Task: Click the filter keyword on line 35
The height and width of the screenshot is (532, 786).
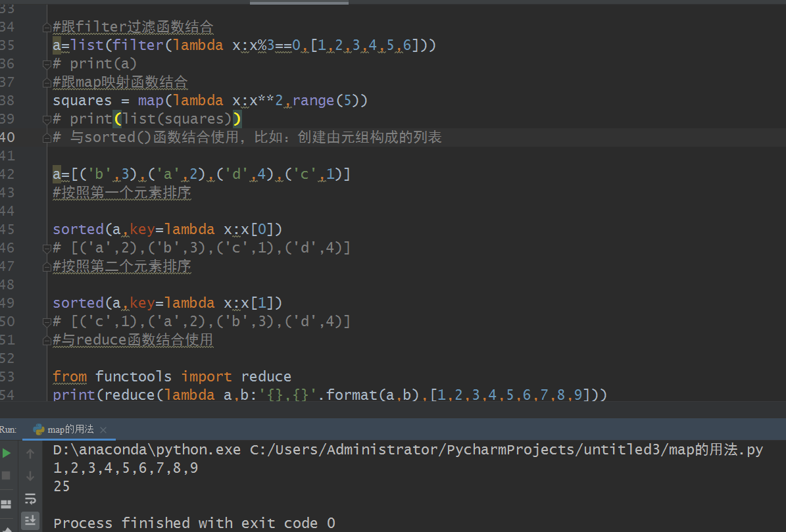Action: coord(138,45)
